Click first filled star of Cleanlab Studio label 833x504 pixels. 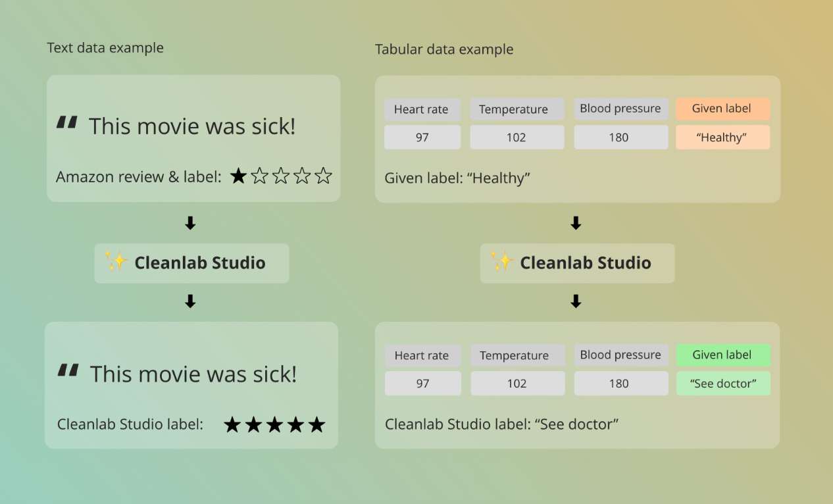232,424
